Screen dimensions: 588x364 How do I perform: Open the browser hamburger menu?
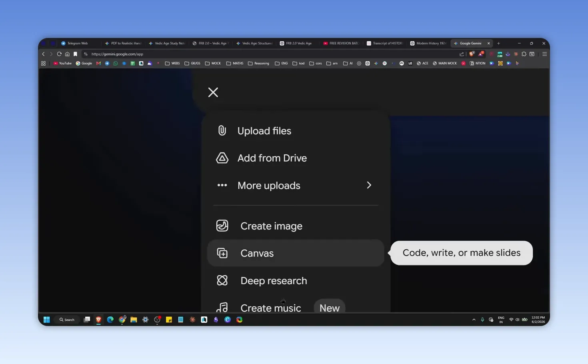click(544, 54)
